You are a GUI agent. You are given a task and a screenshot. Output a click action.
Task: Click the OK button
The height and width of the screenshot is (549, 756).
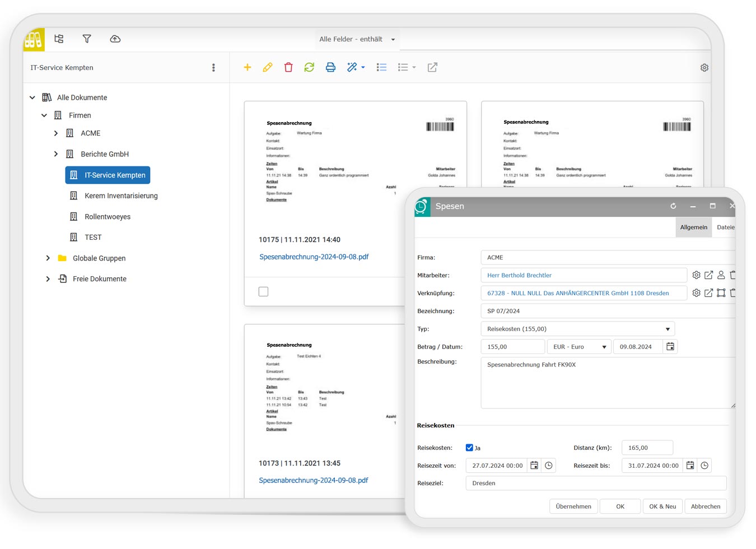click(x=620, y=506)
